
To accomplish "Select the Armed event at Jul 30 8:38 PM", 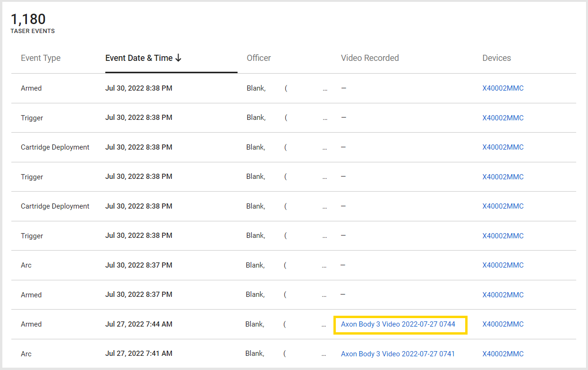I will click(x=31, y=88).
